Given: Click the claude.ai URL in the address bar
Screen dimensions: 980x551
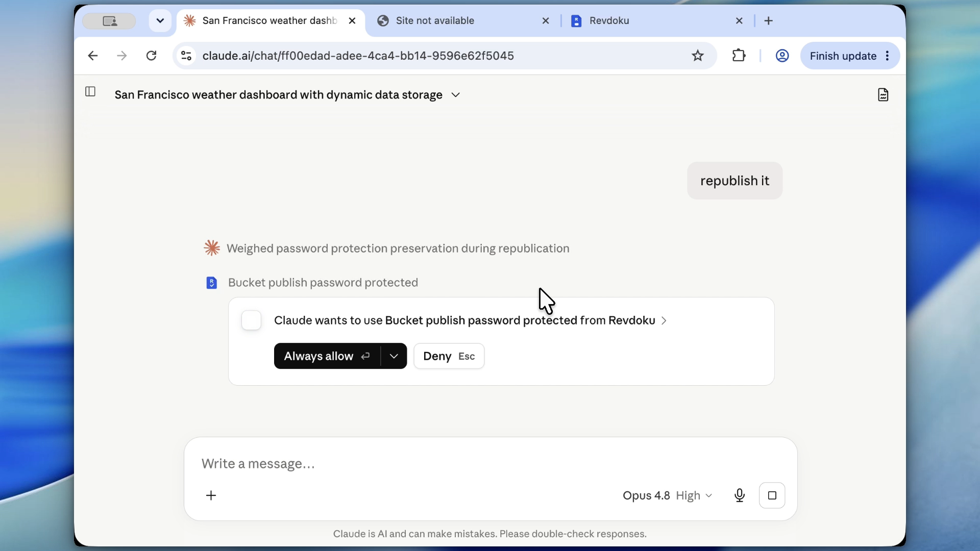Looking at the screenshot, I should point(358,56).
